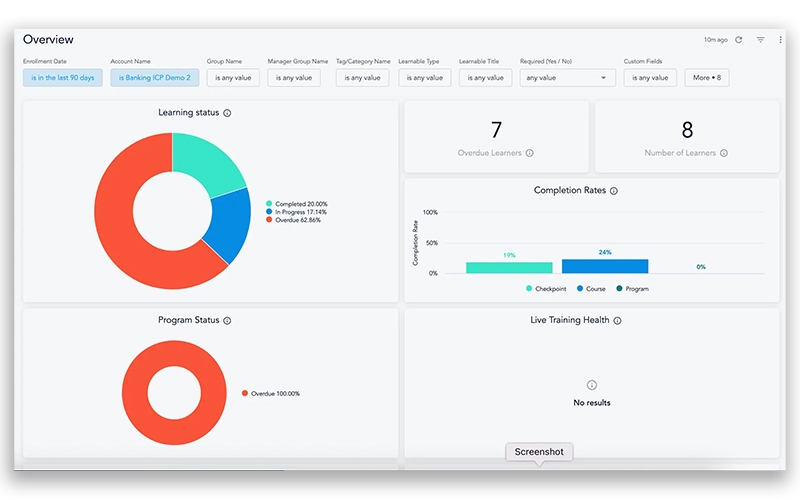This screenshot has width=800, height=500.
Task: Click the Group Name filter value
Action: click(233, 78)
